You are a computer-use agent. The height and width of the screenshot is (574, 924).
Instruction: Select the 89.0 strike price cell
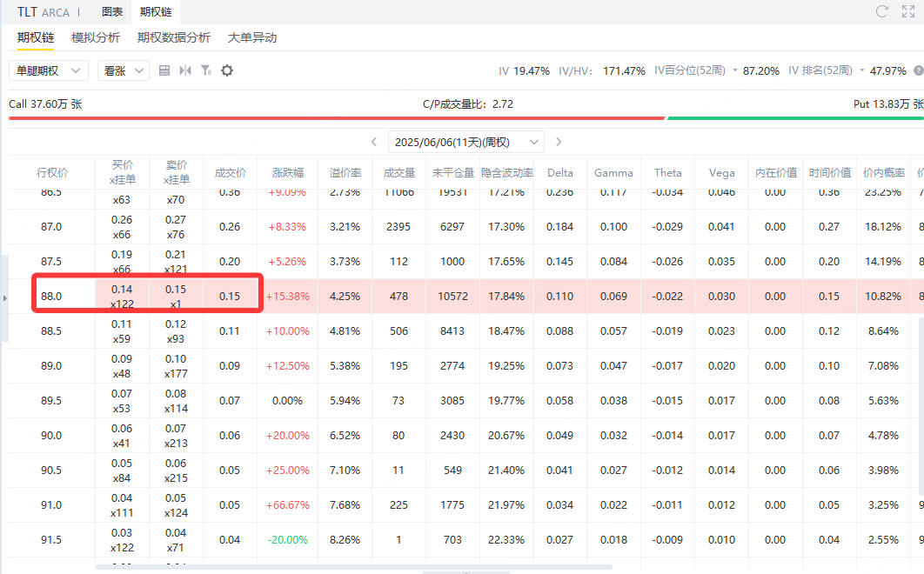coord(51,366)
